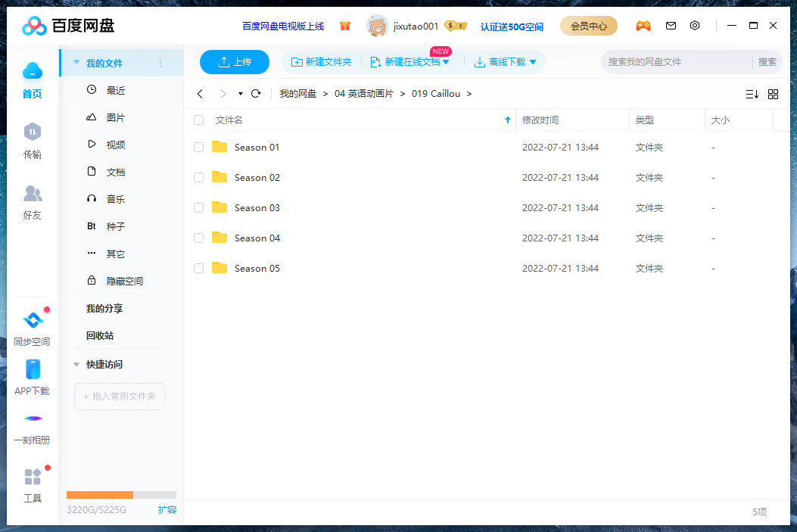The width and height of the screenshot is (797, 532).
Task: Expand breadcrumb arrow after 019 Caillou
Action: pyautogui.click(x=469, y=94)
